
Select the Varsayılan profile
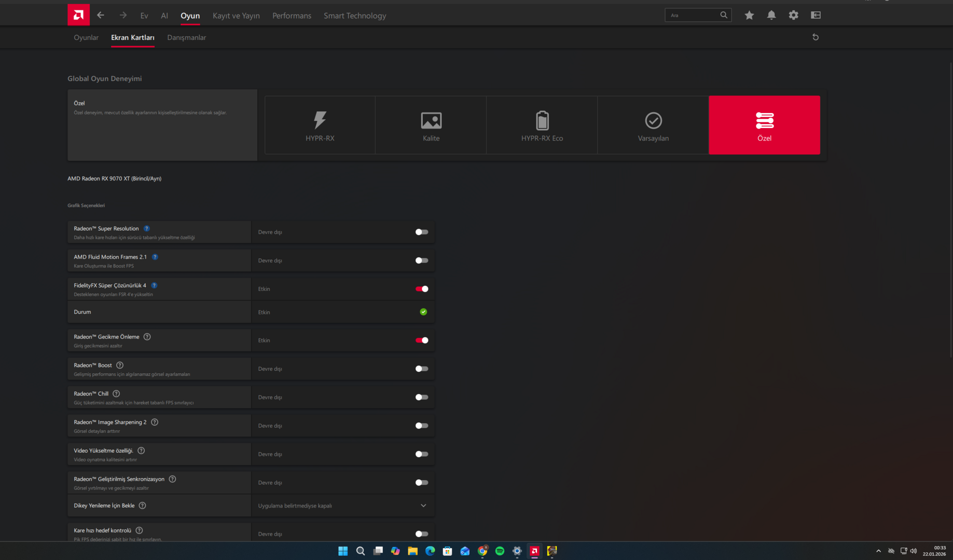click(653, 125)
